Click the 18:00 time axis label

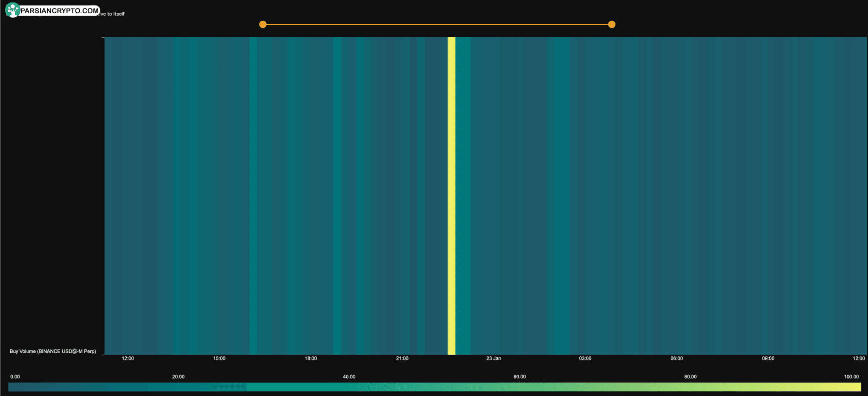(311, 359)
